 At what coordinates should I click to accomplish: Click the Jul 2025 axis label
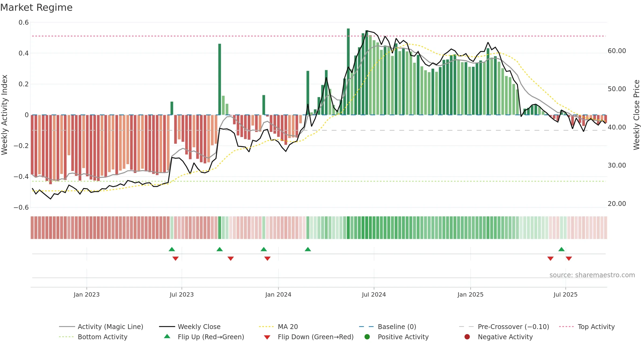(565, 294)
